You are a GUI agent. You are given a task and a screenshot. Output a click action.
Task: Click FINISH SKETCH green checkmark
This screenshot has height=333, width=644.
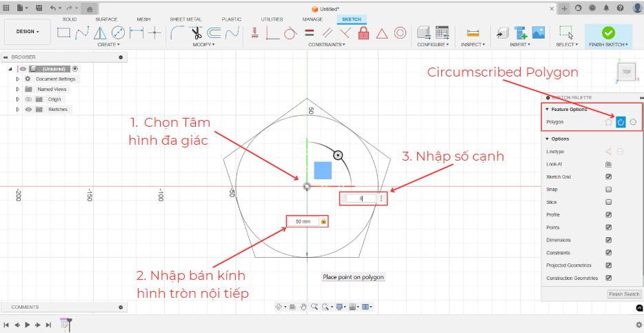607,32
